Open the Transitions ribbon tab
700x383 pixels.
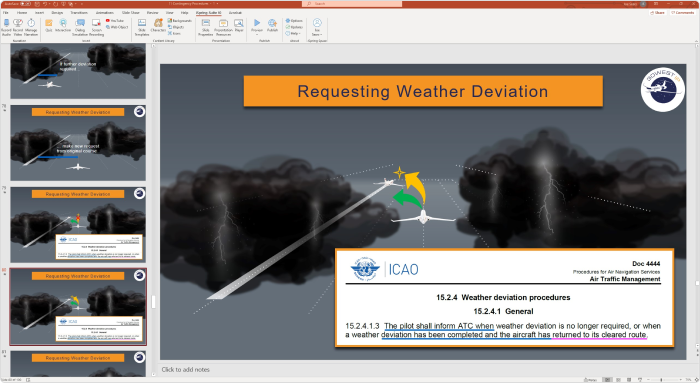(x=79, y=12)
